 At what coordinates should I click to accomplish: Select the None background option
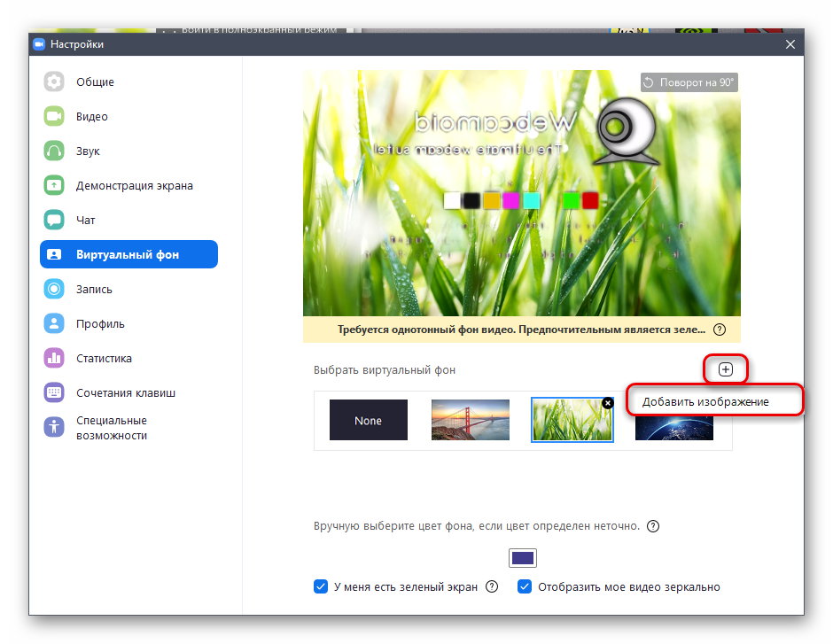point(368,421)
